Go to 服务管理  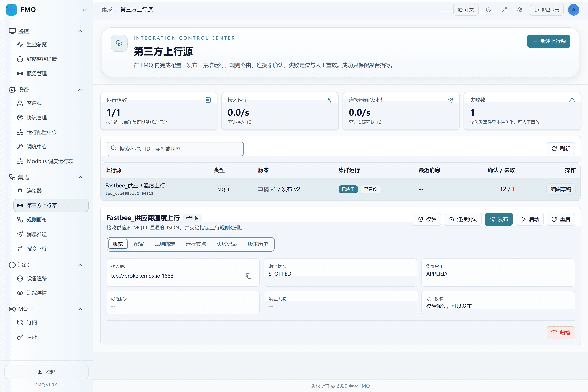coord(51,73)
